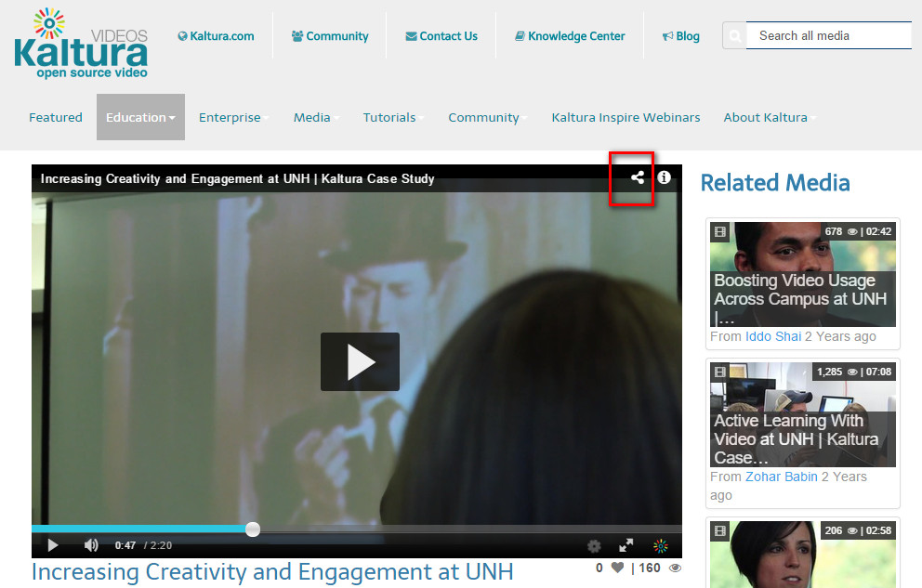This screenshot has height=588, width=922.
Task: Click the Contact Us link
Action: (x=441, y=36)
